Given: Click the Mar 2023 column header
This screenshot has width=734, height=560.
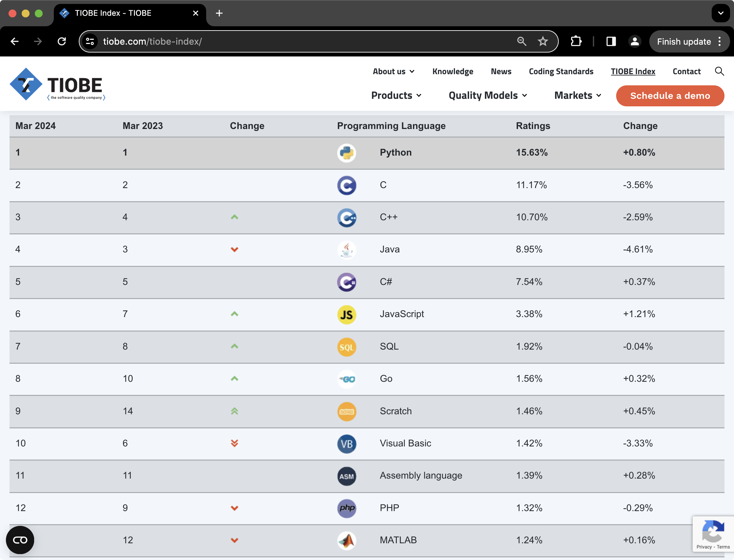Looking at the screenshot, I should [x=143, y=126].
